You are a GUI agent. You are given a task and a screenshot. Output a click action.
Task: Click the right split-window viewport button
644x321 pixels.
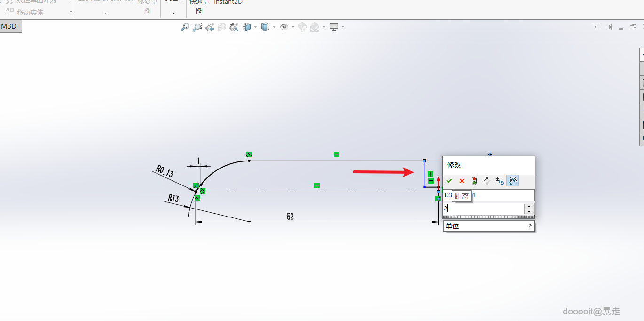pos(609,27)
